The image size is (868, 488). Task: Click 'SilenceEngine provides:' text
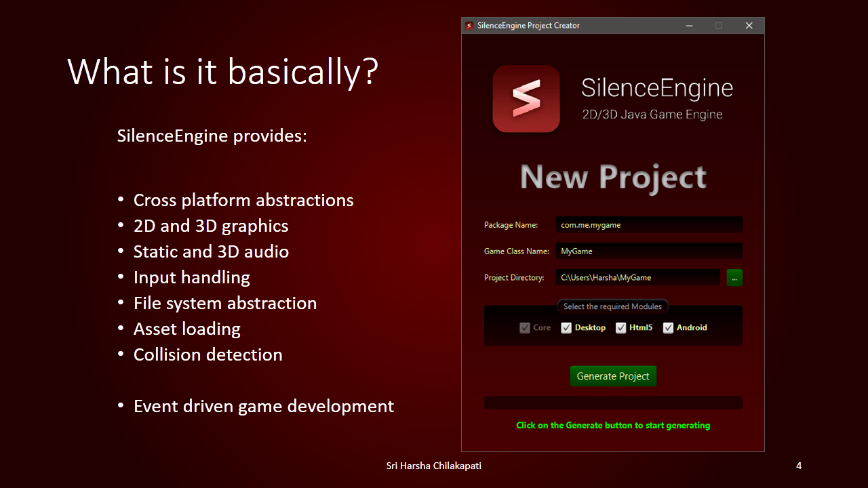coord(212,136)
